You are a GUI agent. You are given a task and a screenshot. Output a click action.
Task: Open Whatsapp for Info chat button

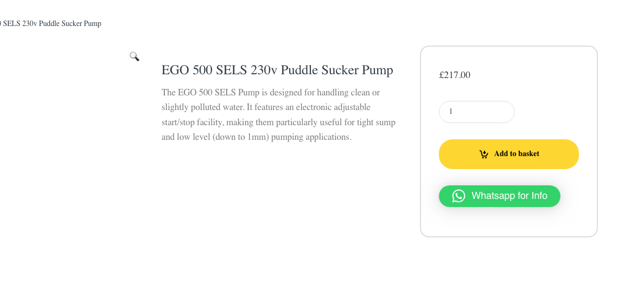499,196
